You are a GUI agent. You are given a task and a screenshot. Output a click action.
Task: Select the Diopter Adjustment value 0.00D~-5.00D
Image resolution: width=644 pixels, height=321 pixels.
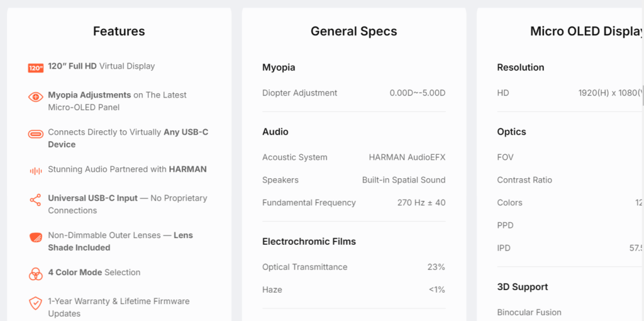(x=418, y=93)
